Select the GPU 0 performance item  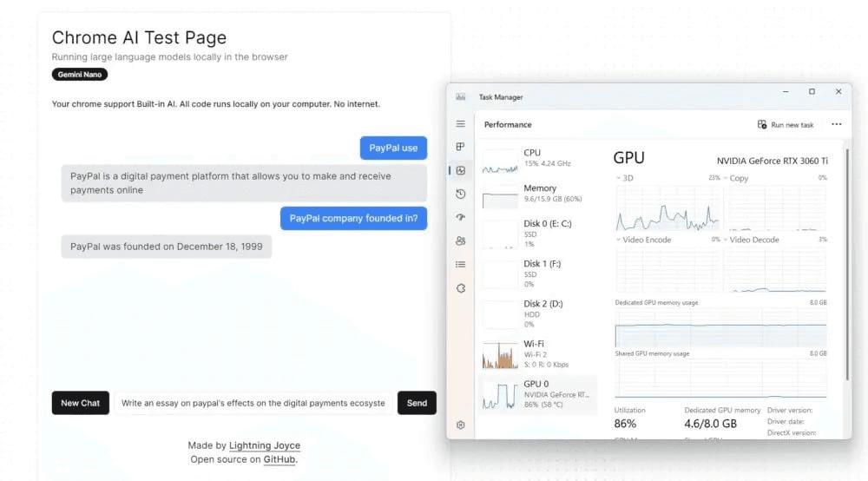(538, 394)
